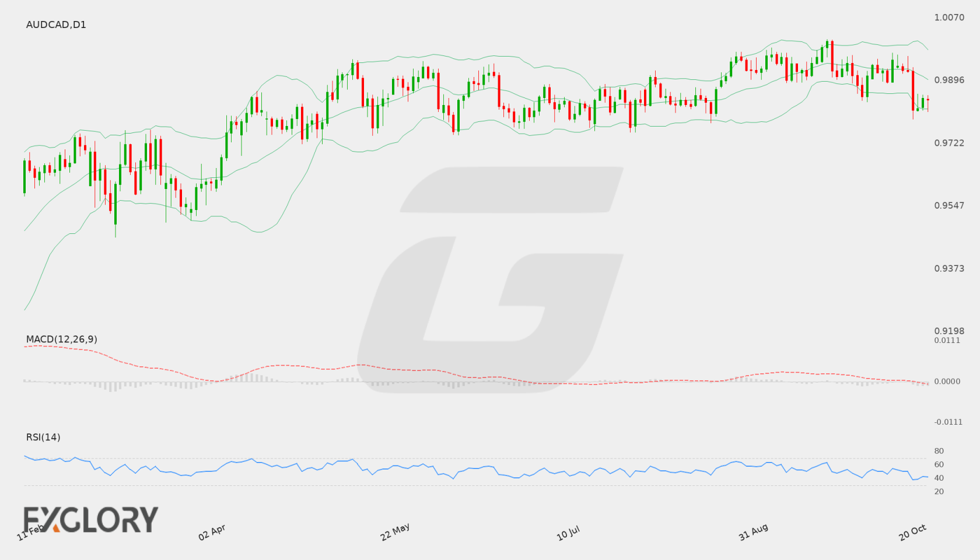
Task: Click the RSI(14) indicator label
Action: [x=43, y=437]
